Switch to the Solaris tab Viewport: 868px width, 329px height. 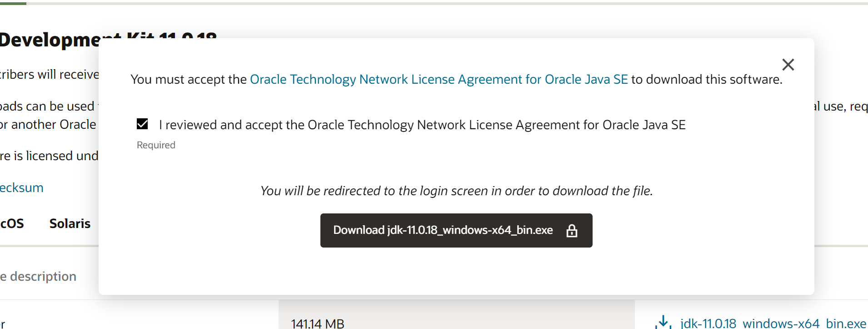(x=70, y=223)
